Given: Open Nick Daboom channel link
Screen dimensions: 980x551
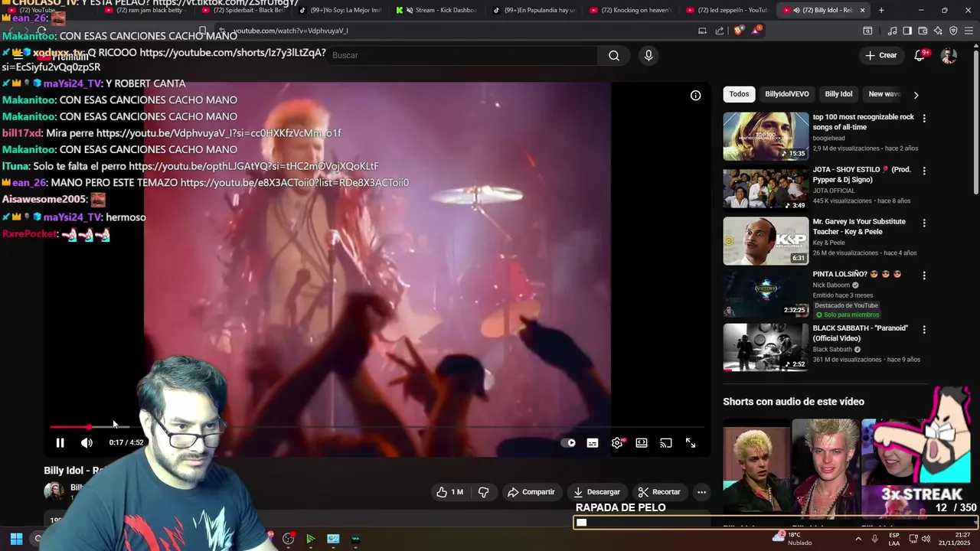Looking at the screenshot, I should coord(831,285).
